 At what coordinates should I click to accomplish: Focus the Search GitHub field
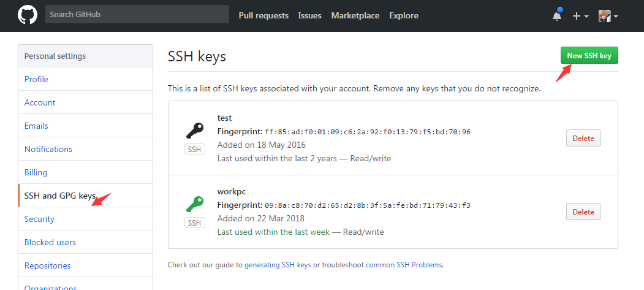point(137,15)
